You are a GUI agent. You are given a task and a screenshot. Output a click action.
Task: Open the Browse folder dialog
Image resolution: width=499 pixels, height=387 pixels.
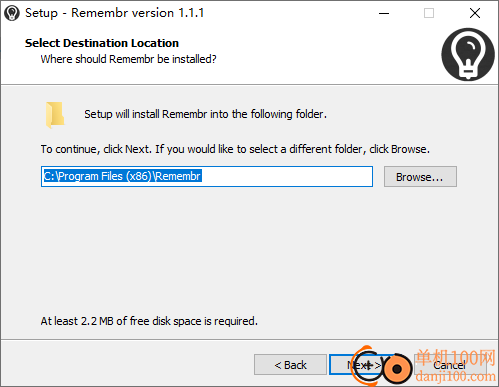(x=420, y=177)
